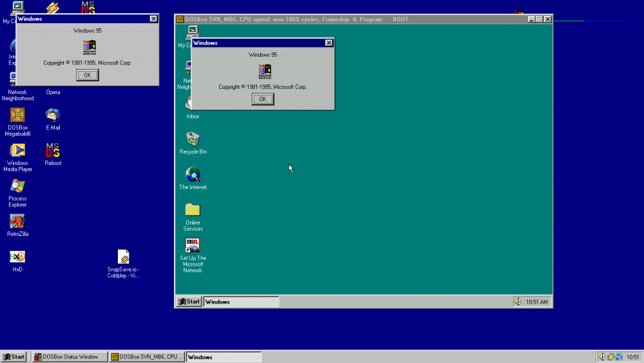Click the network connection tray icon

[x=620, y=357]
